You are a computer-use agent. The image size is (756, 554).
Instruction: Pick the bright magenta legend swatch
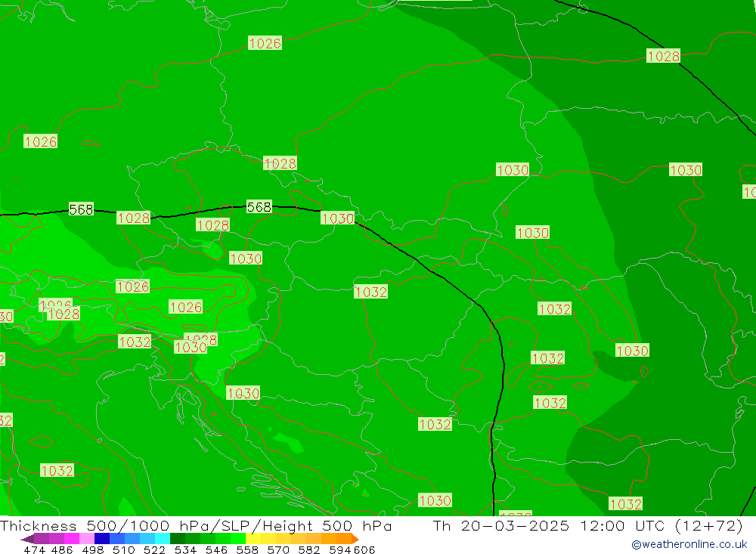click(72, 539)
